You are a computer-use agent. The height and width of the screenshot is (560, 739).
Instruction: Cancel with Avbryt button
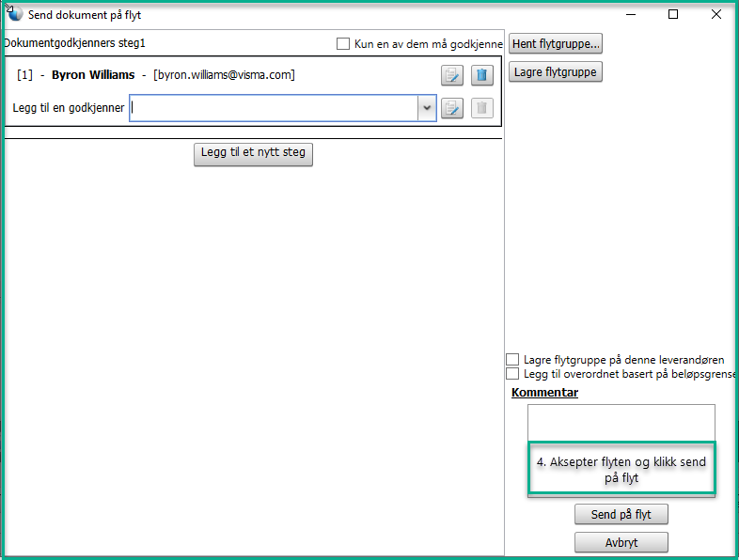click(621, 542)
